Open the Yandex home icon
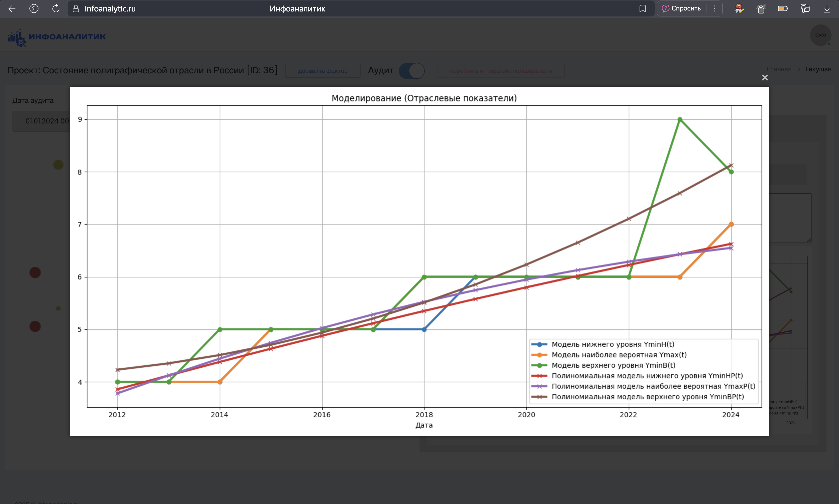The image size is (839, 504). pos(34,8)
